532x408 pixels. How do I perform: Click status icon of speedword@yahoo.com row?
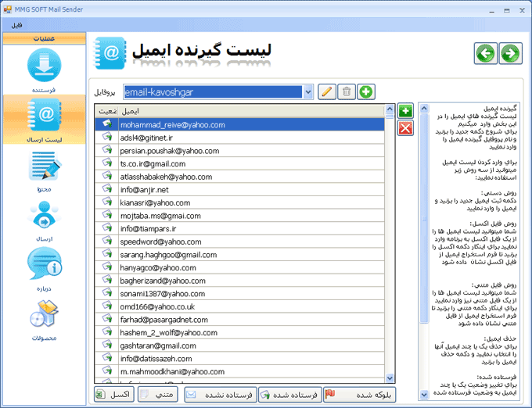(x=107, y=241)
